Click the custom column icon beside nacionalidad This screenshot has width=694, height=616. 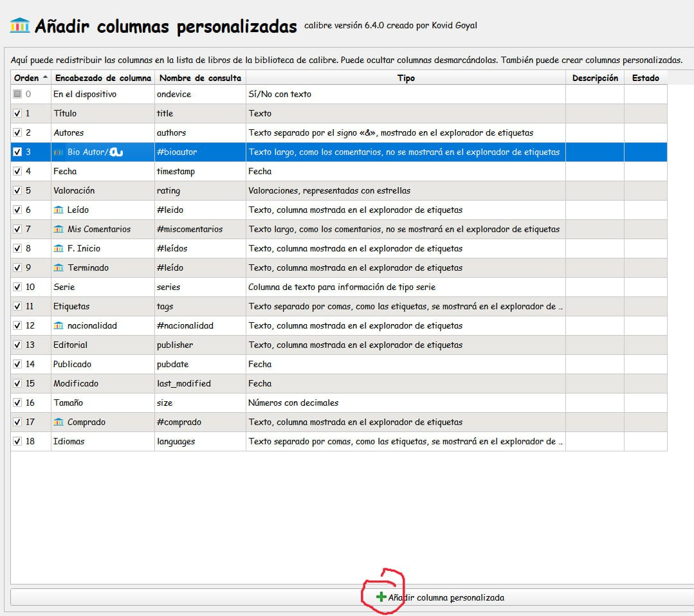tap(59, 325)
